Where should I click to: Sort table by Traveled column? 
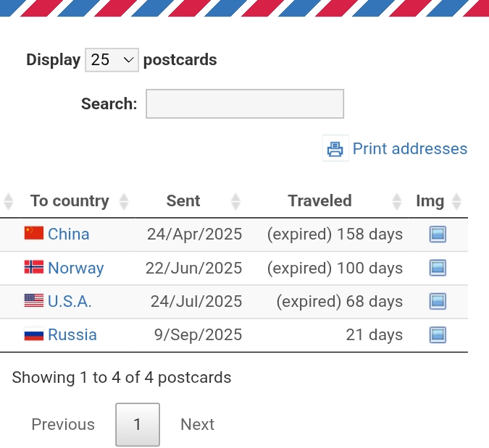coord(319,201)
